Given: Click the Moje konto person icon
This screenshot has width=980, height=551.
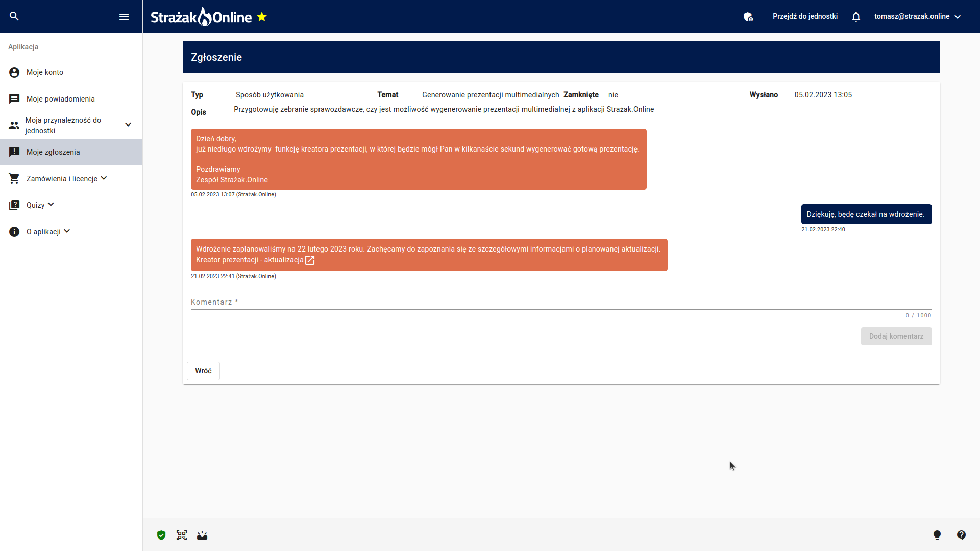Looking at the screenshot, I should pos(14,72).
